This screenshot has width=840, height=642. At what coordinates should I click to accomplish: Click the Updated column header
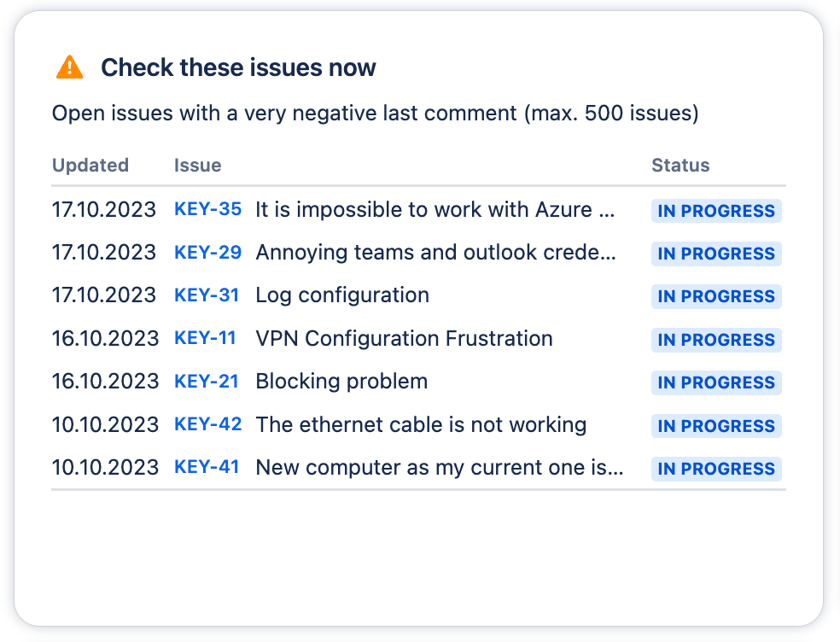point(90,166)
